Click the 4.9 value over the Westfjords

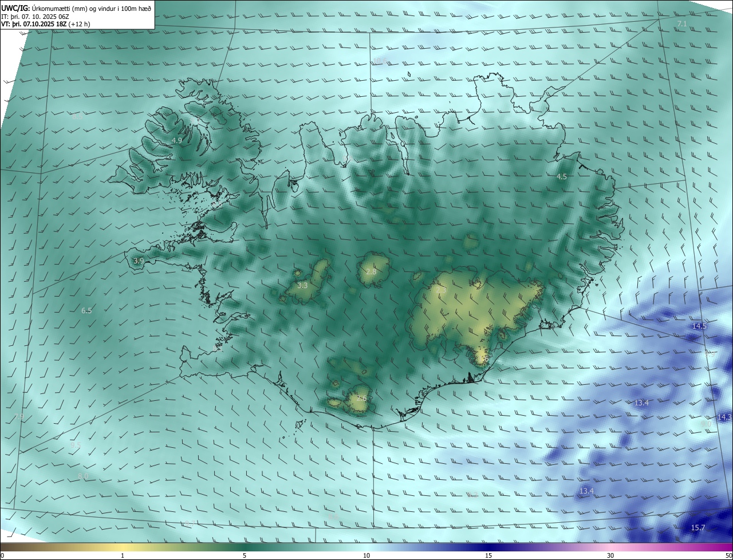177,140
